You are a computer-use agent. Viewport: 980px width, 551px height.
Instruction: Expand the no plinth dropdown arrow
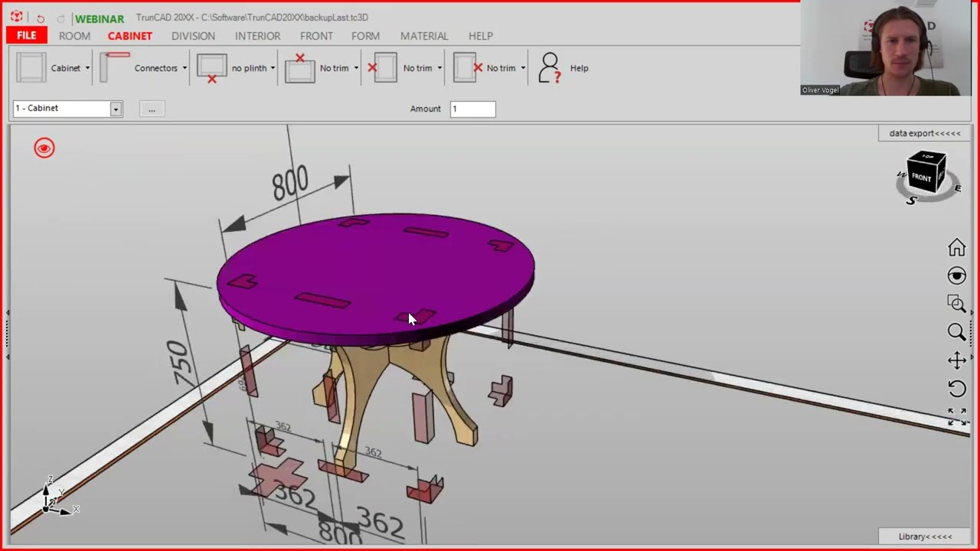tap(273, 68)
